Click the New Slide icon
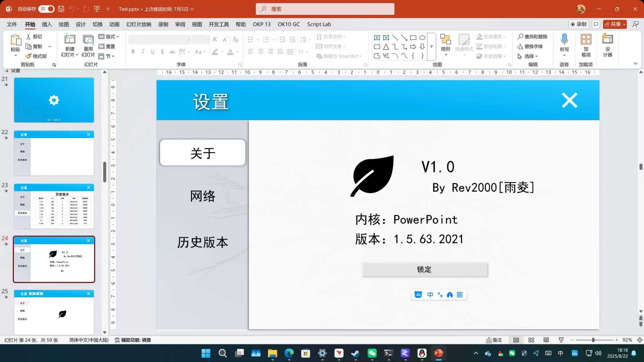The height and width of the screenshot is (362, 644). [x=70, y=40]
